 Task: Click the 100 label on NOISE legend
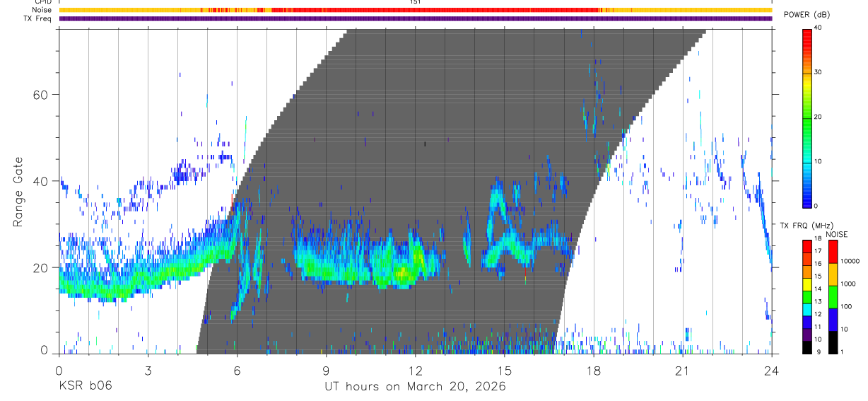[847, 306]
